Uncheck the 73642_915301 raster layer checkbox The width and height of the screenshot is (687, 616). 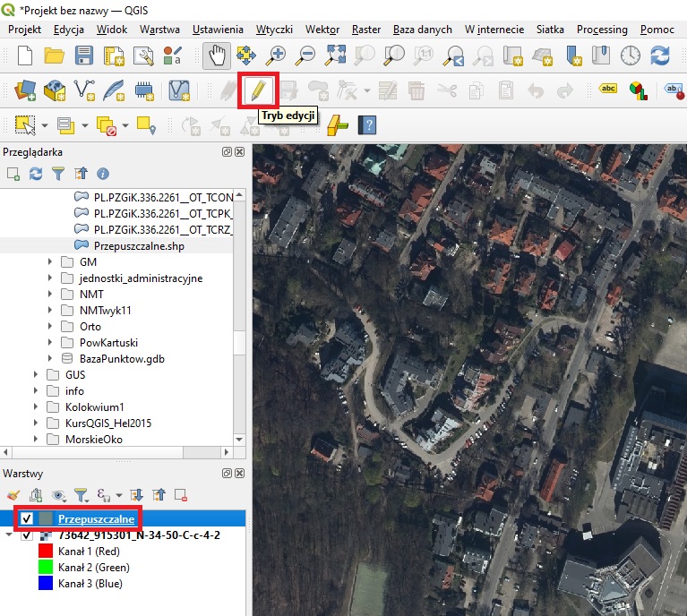point(27,535)
